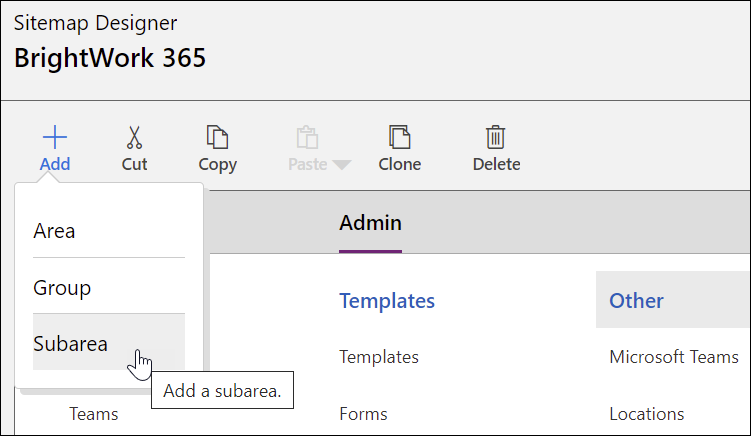The width and height of the screenshot is (751, 436).
Task: Click the BrightWork 365 app title
Action: [x=110, y=58]
